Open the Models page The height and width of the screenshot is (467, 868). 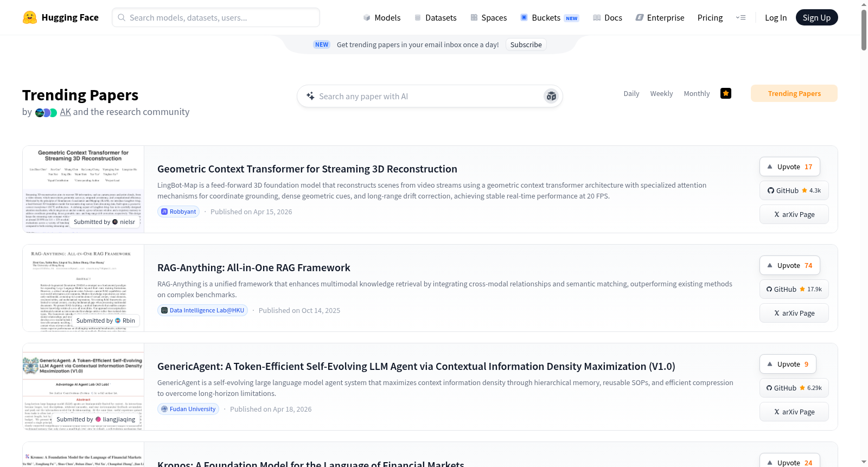pyautogui.click(x=382, y=18)
